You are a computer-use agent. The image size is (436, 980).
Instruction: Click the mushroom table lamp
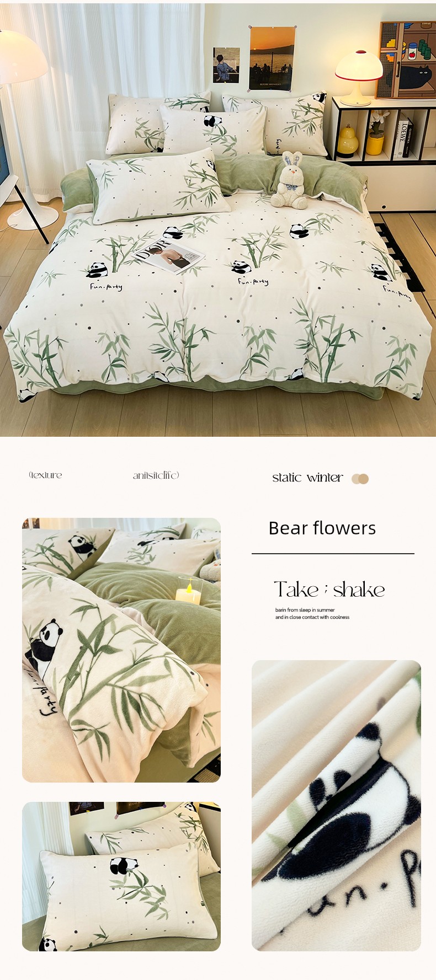coord(359,77)
